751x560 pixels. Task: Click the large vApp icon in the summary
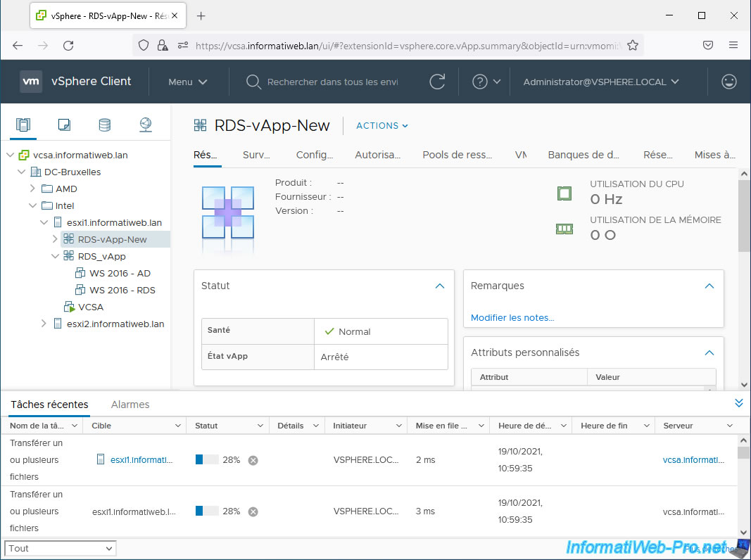coord(228,213)
